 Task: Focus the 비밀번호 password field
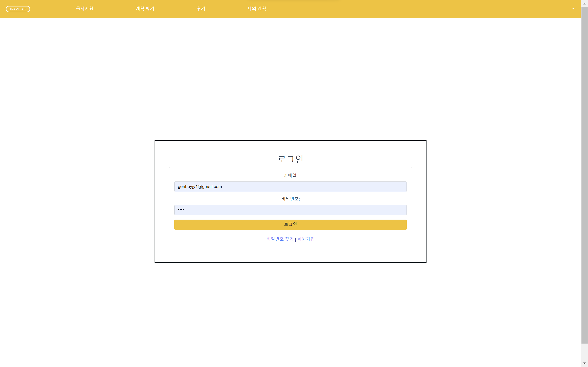tap(290, 210)
